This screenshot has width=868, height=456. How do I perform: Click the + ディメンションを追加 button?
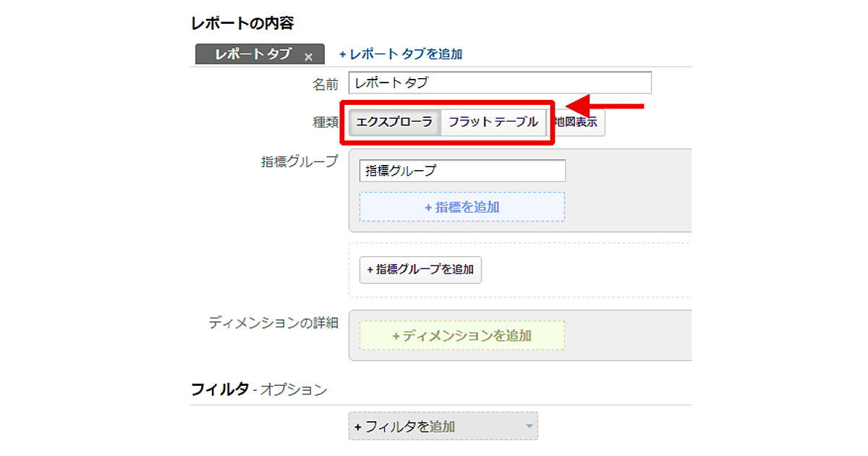click(x=461, y=336)
